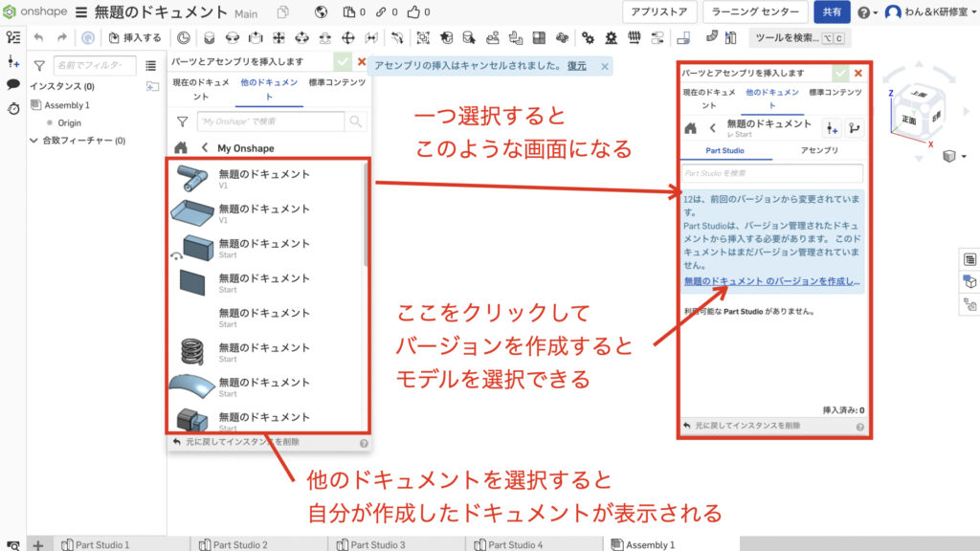Click the clock-shaped toolbar icon
This screenshot has height=551, width=980.
pos(183,38)
